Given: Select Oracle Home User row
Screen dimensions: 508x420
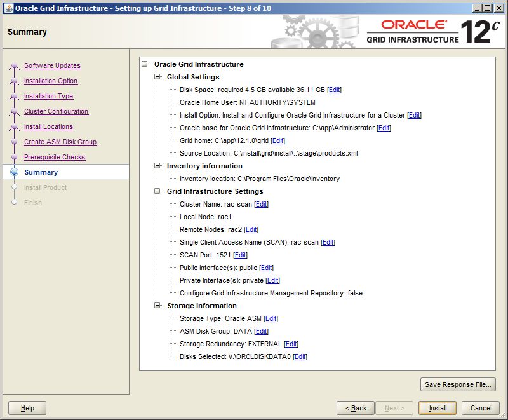Looking at the screenshot, I should [248, 102].
